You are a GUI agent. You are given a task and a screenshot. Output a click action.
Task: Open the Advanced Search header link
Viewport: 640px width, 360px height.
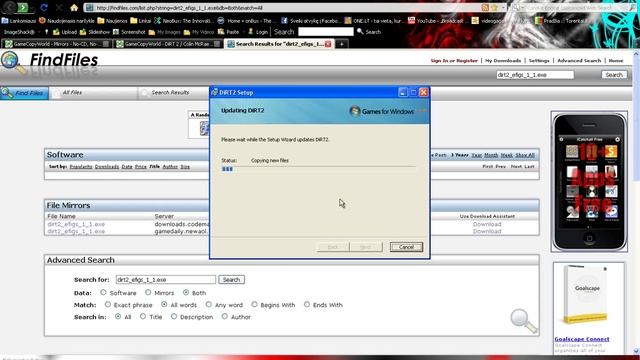579,60
